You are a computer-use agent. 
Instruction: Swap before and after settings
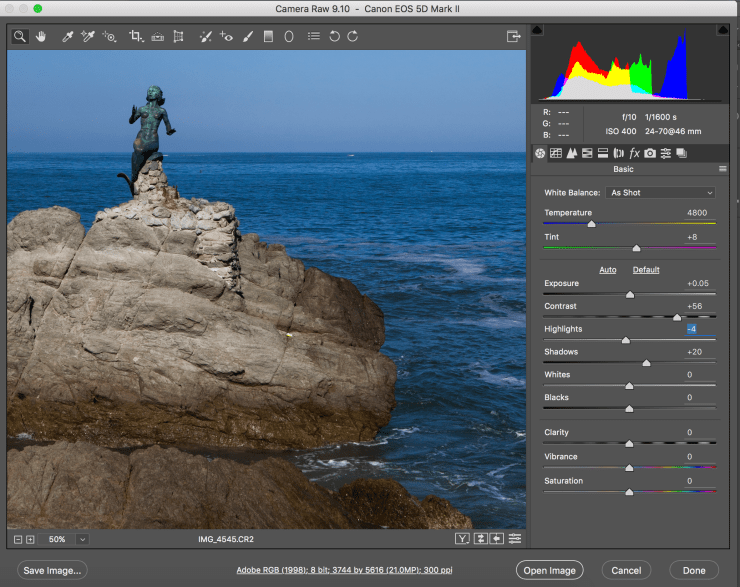479,539
